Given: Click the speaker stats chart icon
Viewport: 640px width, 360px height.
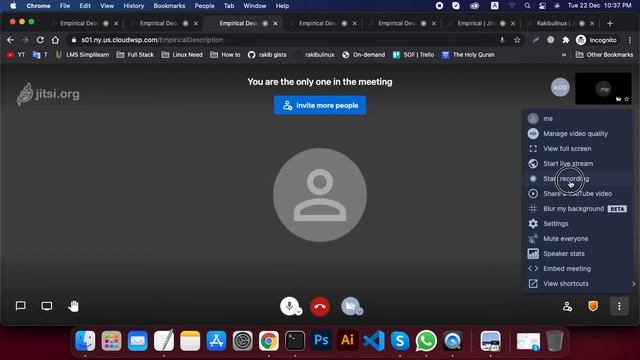Looking at the screenshot, I should 533,253.
